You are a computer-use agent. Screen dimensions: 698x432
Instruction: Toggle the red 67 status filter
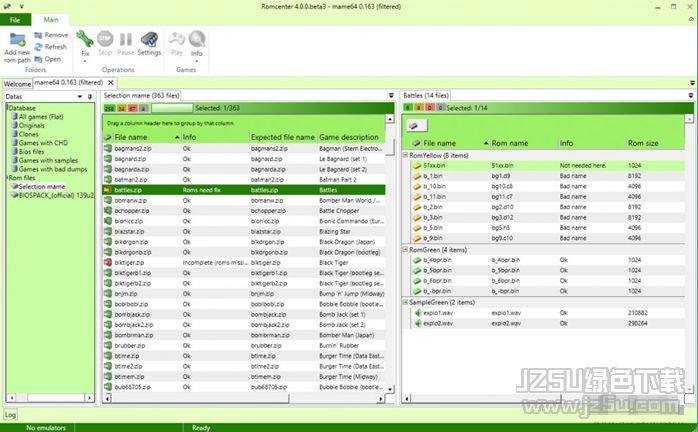click(x=132, y=107)
